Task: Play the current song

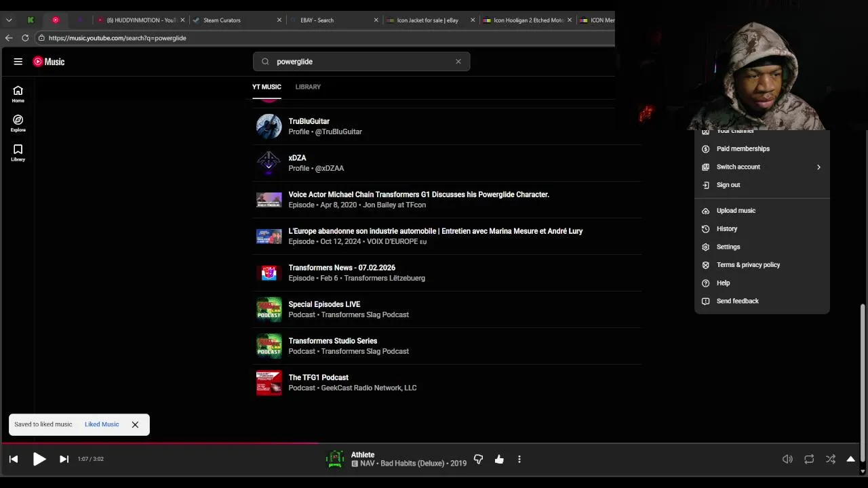Action: [x=39, y=459]
